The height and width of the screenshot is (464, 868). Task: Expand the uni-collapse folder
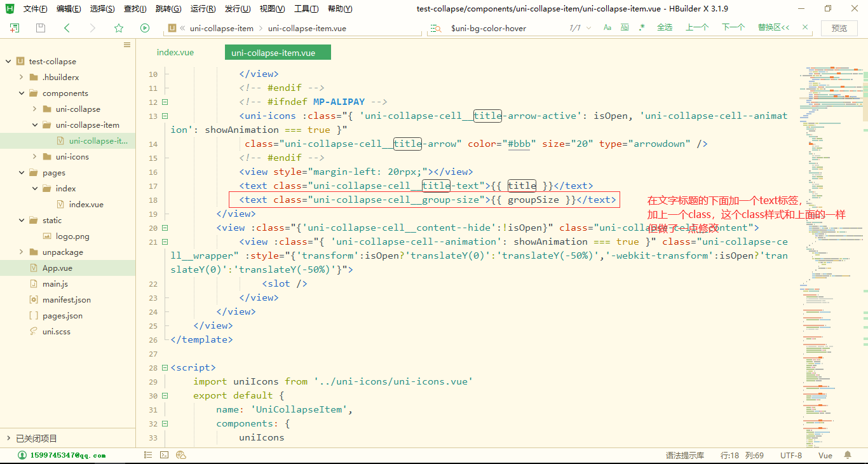point(33,109)
